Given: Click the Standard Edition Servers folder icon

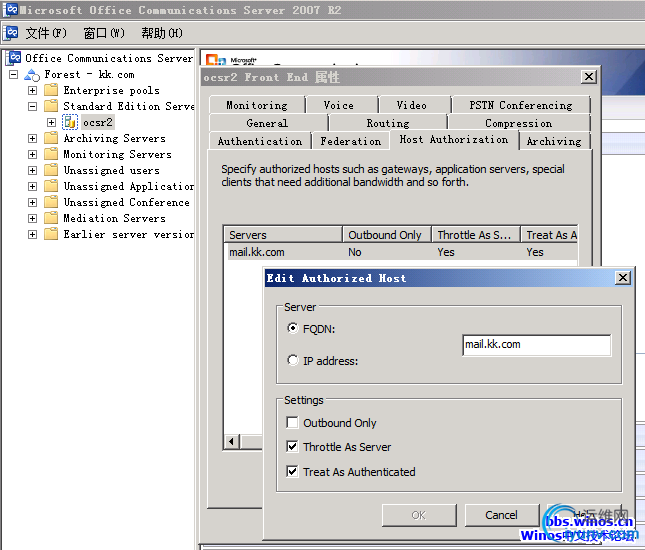Looking at the screenshot, I should 51,106.
